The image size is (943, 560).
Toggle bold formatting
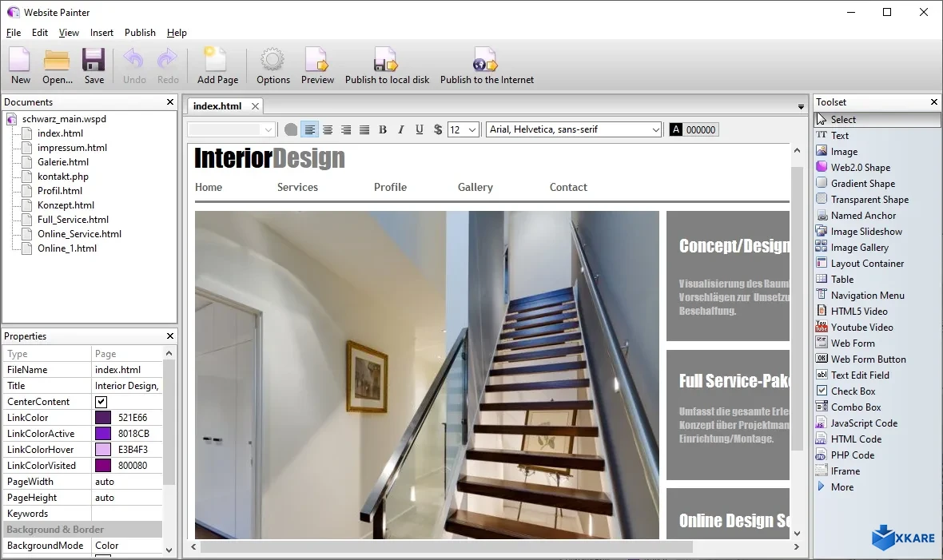point(382,129)
